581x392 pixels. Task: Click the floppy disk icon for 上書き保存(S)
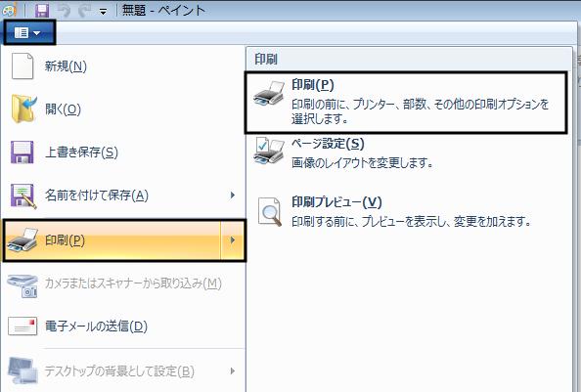click(22, 152)
